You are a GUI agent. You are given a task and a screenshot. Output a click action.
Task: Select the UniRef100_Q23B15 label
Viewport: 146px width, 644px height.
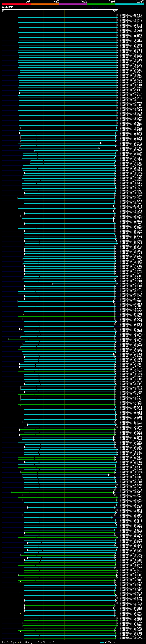coord(131,221)
